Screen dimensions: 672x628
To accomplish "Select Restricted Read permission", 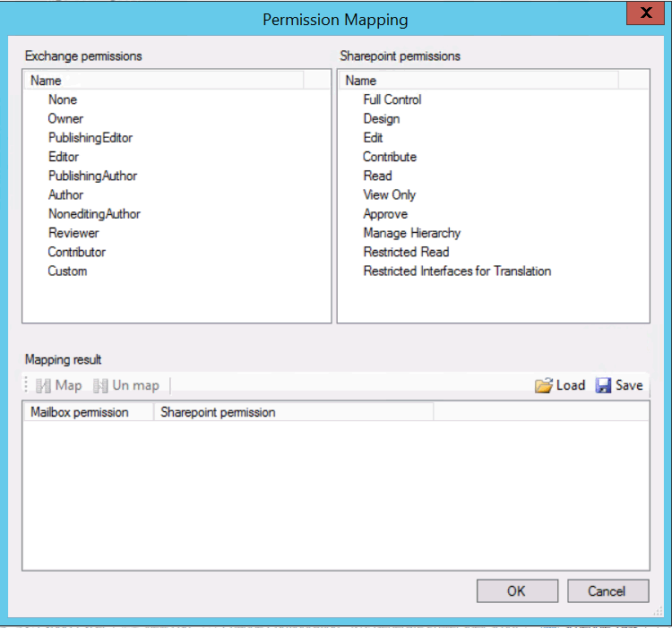I will [406, 252].
